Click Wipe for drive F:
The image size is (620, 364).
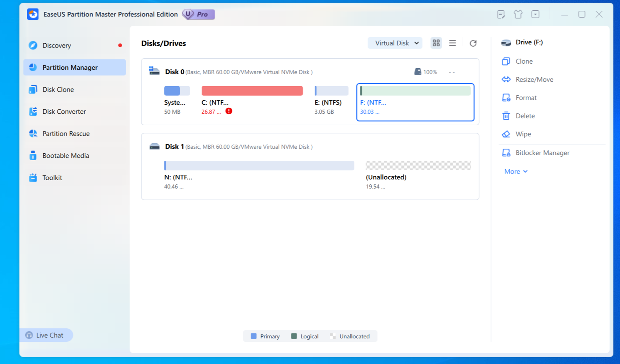click(x=523, y=134)
